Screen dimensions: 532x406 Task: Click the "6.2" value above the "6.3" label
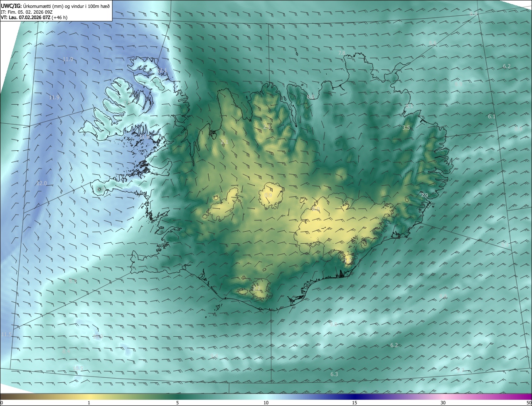[x=394, y=345]
